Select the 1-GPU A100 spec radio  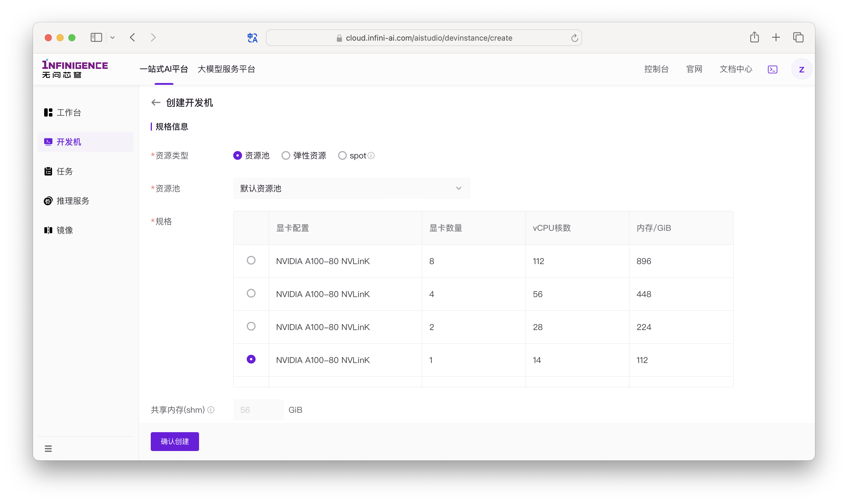point(251,359)
